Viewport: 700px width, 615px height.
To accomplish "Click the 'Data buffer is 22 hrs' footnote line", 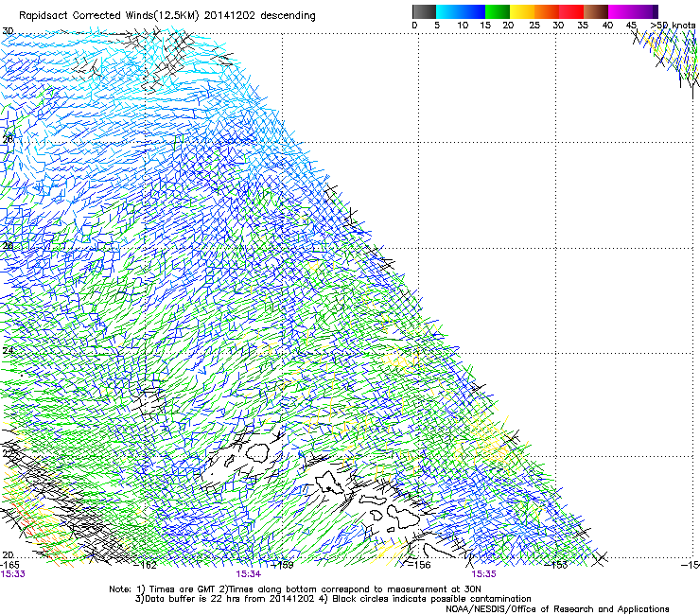I will (333, 599).
